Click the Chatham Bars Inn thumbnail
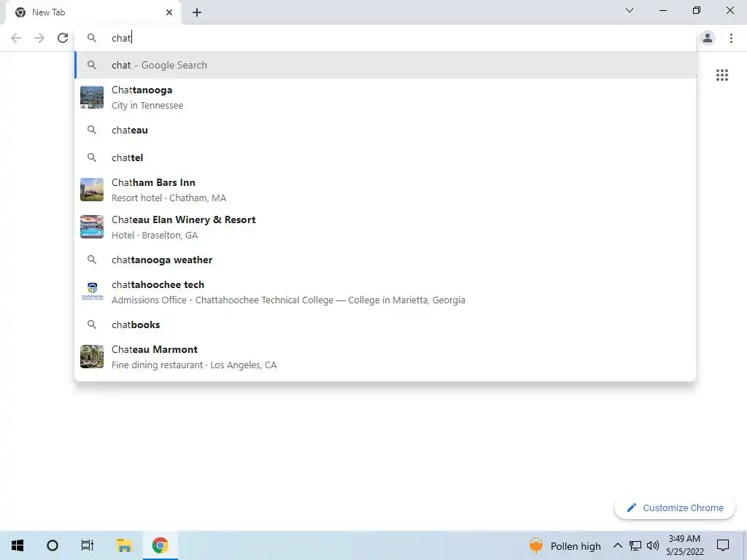 coord(92,190)
